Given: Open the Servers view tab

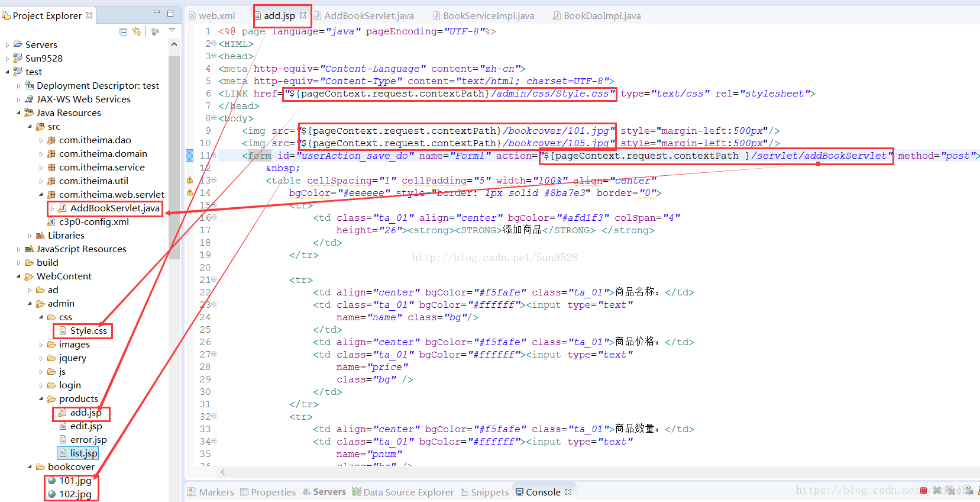Looking at the screenshot, I should coord(324,492).
